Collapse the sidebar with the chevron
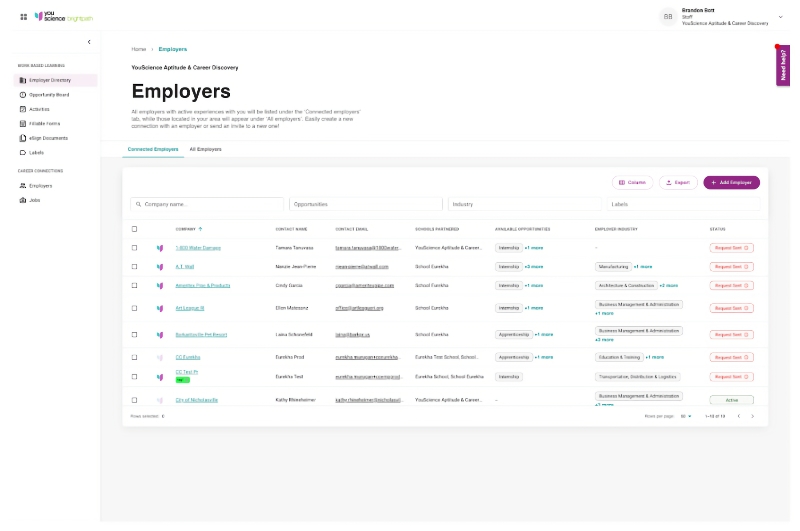800x531 pixels. (x=89, y=42)
